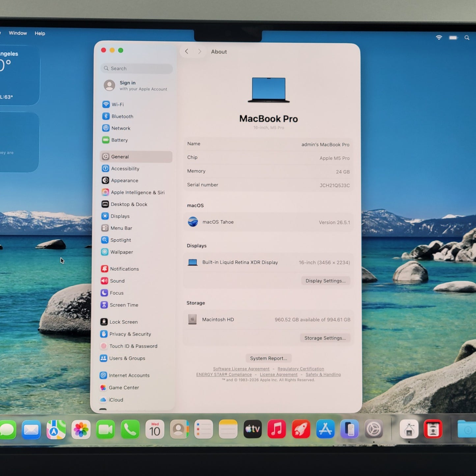Select Displays in the sidebar
This screenshot has width=476, height=476.
click(136, 216)
